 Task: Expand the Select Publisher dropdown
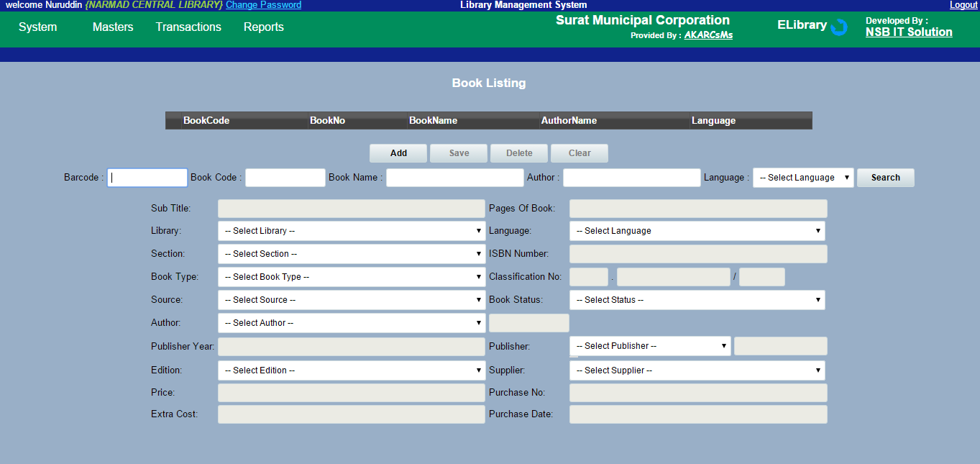pos(650,346)
